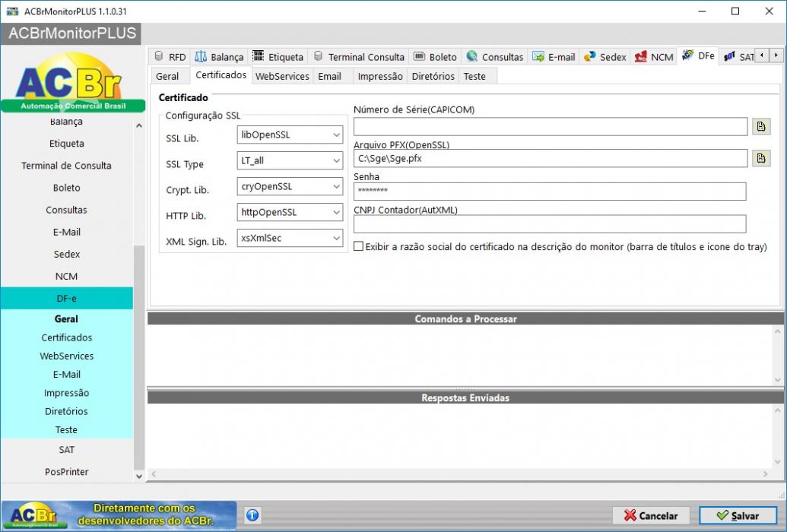
Task: Select the Consultas globe icon tab
Action: (494, 57)
